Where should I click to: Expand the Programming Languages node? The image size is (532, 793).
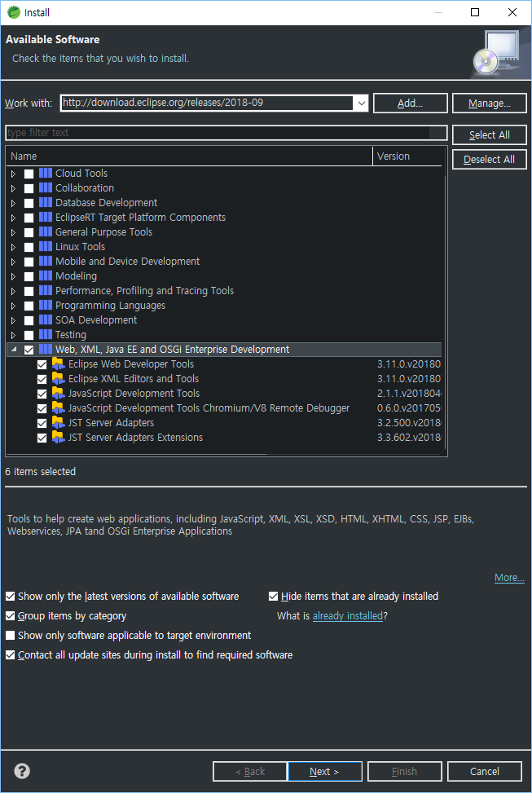[x=14, y=306]
